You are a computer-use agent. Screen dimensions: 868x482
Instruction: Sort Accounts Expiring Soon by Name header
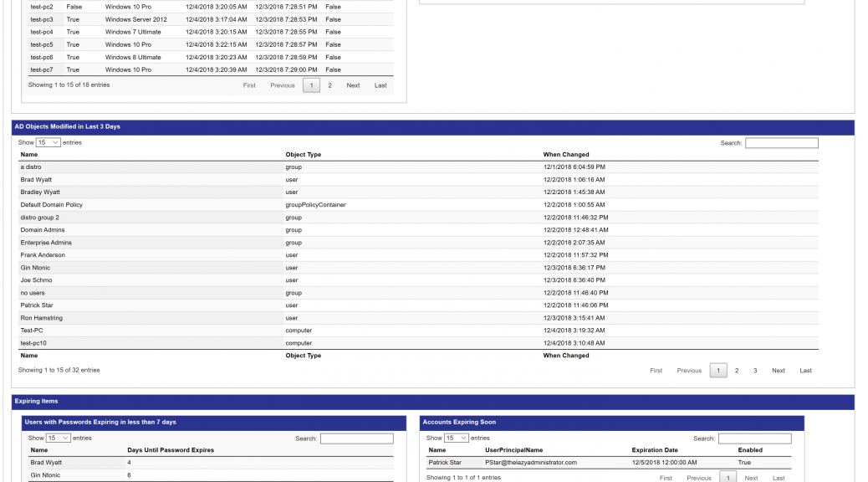pyautogui.click(x=437, y=450)
